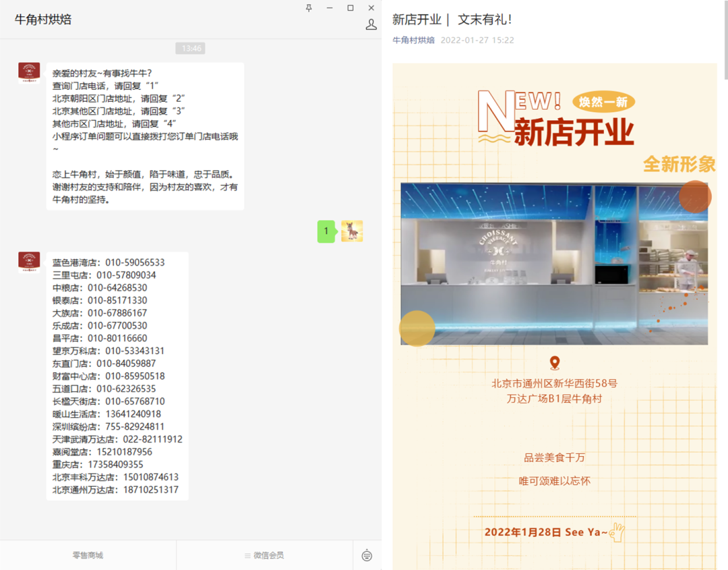Viewport: 728px width, 570px height.
Task: Click the sent green "1" message bubble
Action: (326, 231)
